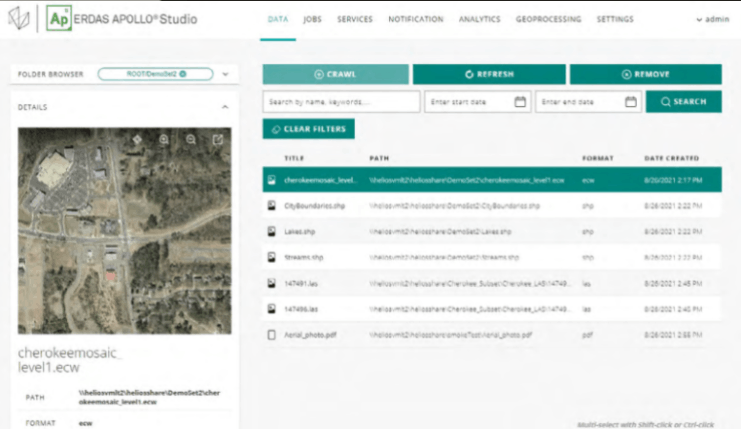Viewport: 741px width, 429px height.
Task: Sort by DATE CREATED column header
Action: coord(672,158)
